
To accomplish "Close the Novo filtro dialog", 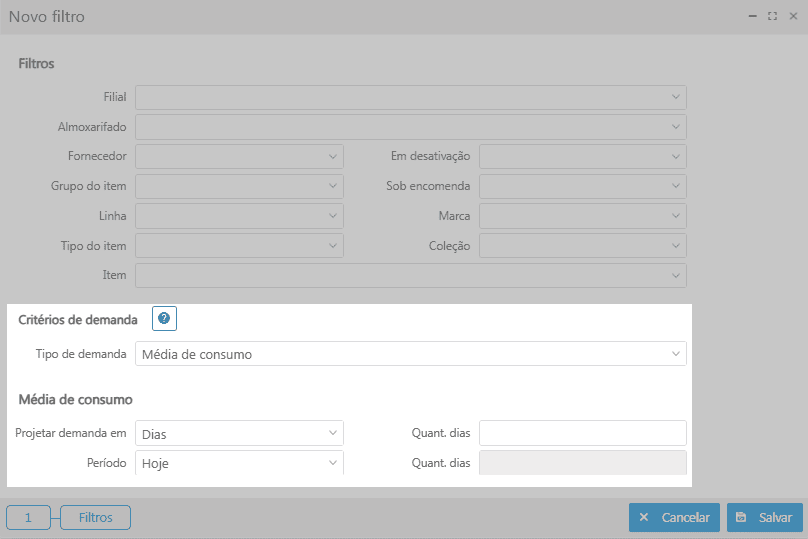I will tap(792, 16).
